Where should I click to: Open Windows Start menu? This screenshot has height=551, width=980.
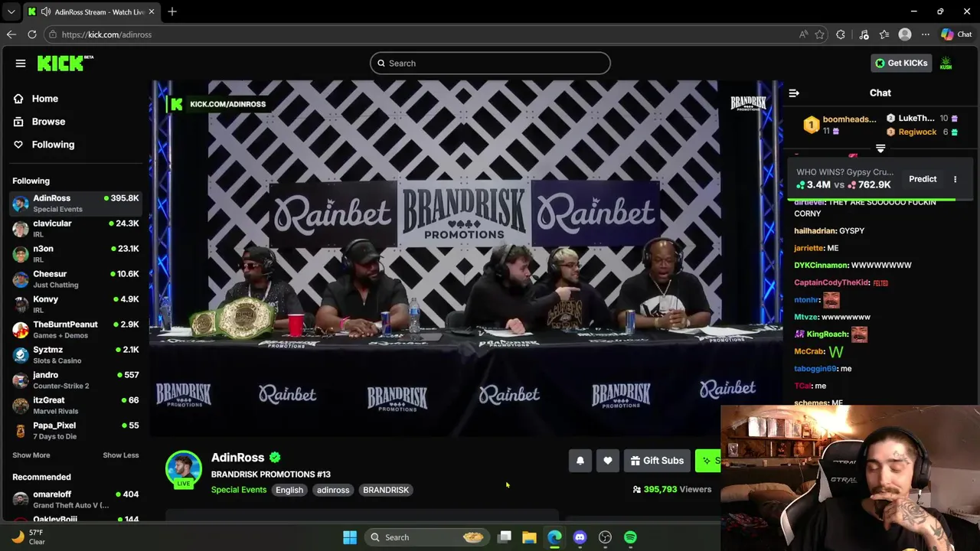[x=350, y=537]
